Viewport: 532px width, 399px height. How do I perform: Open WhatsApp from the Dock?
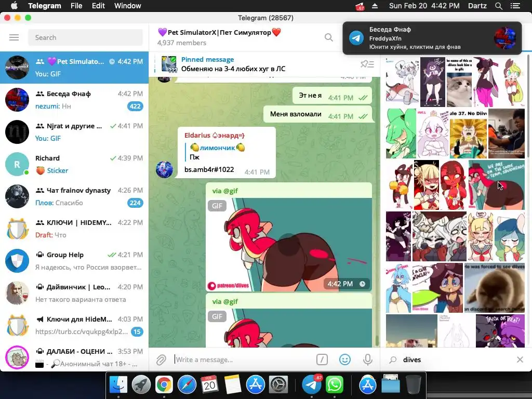(334, 385)
